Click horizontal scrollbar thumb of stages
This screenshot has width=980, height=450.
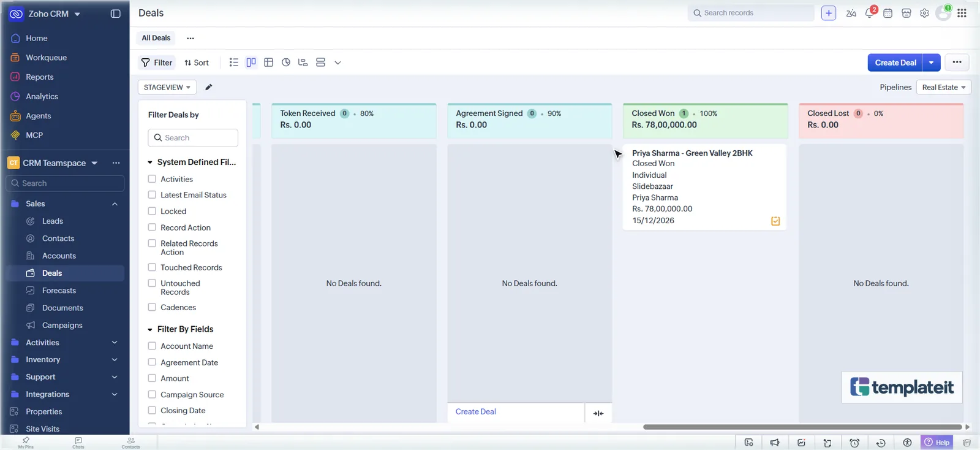802,427
